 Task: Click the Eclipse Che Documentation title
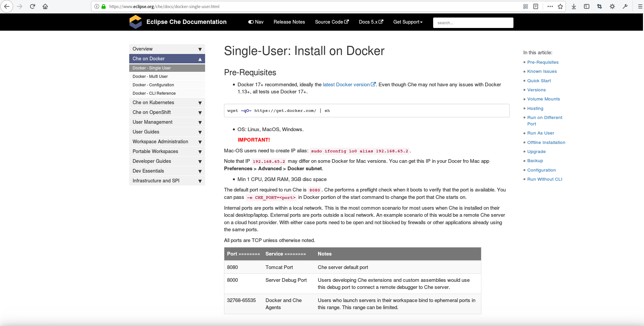coord(187,22)
